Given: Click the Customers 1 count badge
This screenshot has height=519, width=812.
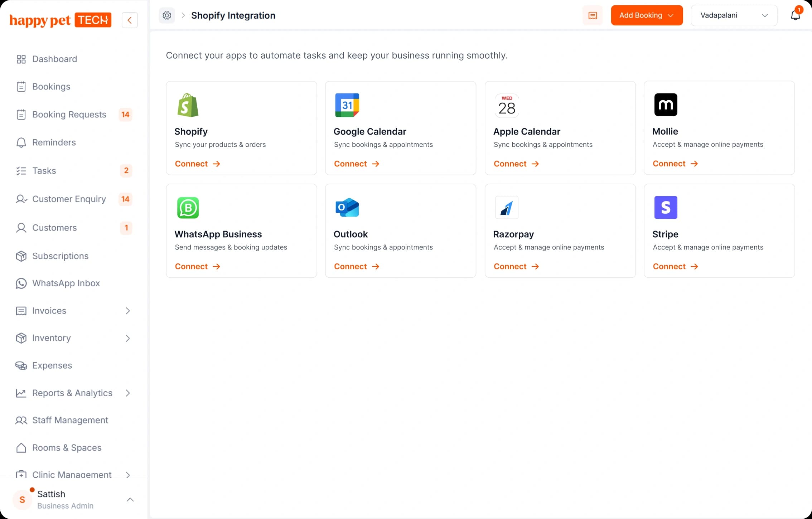Looking at the screenshot, I should point(126,228).
